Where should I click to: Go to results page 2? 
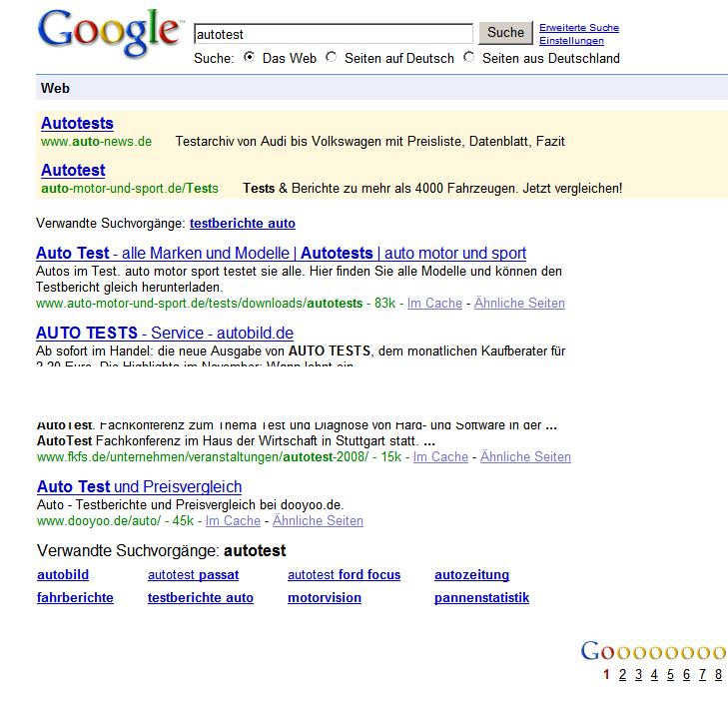click(x=622, y=675)
